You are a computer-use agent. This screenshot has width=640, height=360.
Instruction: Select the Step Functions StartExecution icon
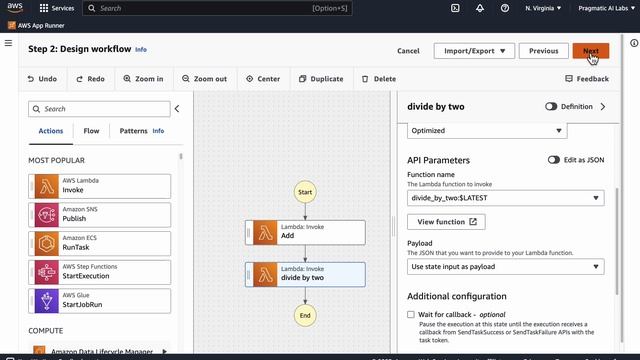pyautogui.click(x=47, y=272)
